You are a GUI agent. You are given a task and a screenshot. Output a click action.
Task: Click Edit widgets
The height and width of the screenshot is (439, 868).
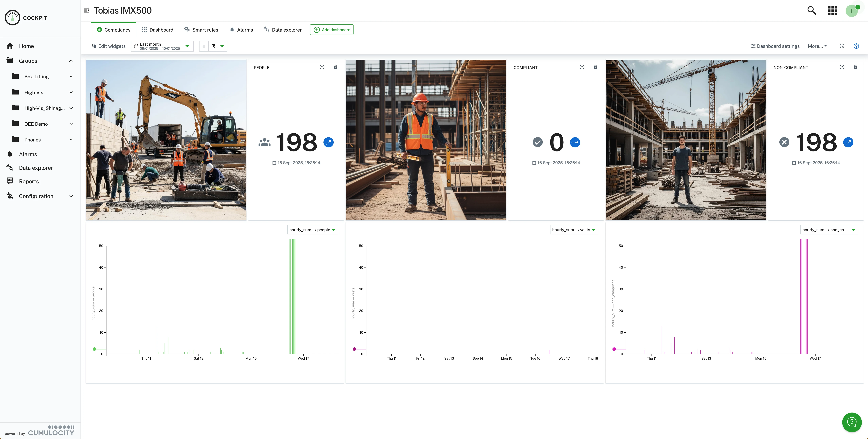[108, 46]
